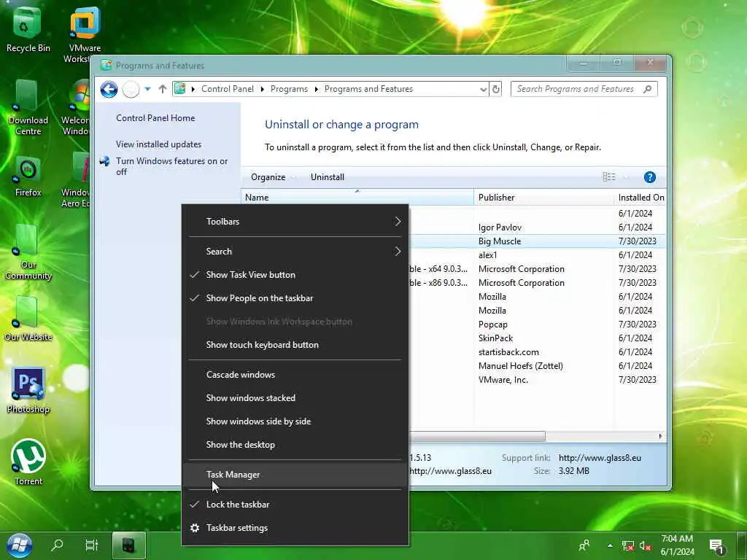Select the Big Muscle publisher row

coord(537,241)
